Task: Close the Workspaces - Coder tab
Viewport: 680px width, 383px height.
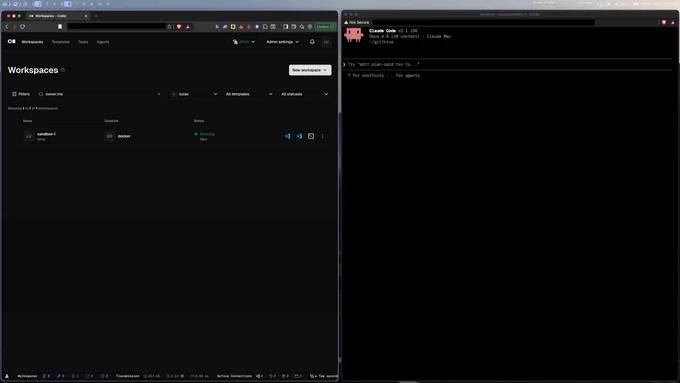Action: click(x=86, y=16)
